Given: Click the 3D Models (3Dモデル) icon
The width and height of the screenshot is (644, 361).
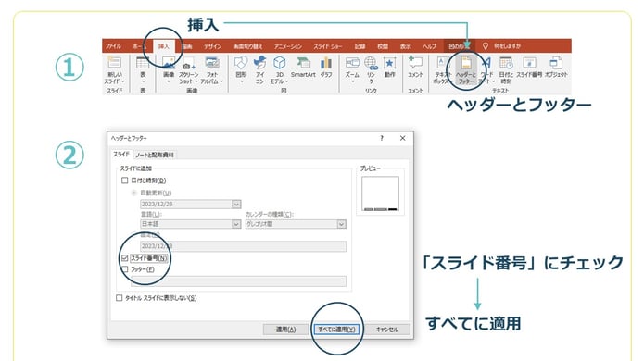Looking at the screenshot, I should (279, 63).
